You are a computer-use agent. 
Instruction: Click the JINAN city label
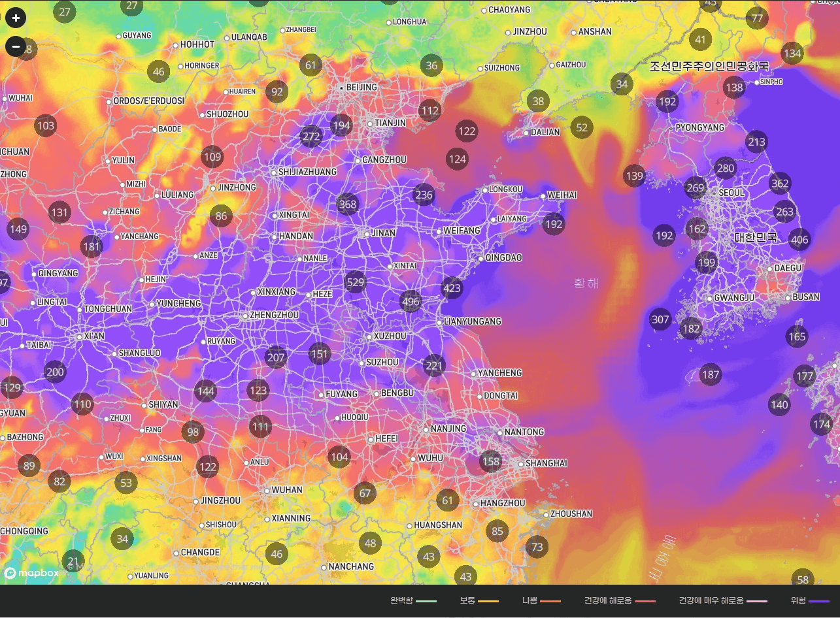384,233
